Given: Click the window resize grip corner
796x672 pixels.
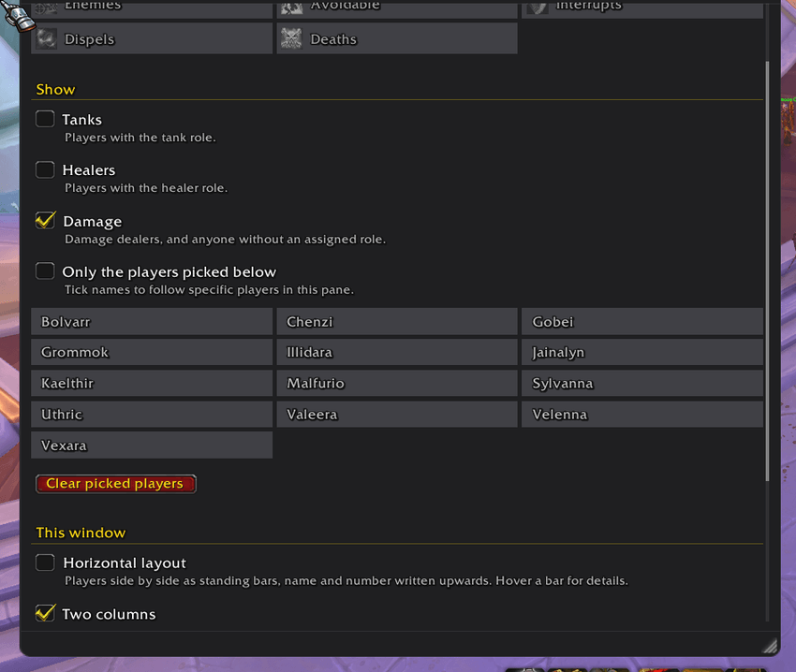Looking at the screenshot, I should coord(770,645).
